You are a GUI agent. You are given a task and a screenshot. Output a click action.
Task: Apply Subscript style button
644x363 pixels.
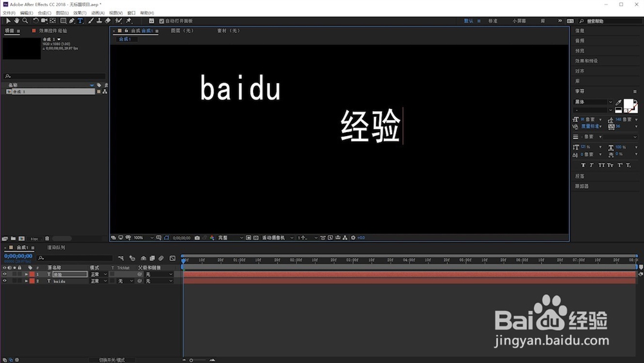pyautogui.click(x=629, y=165)
